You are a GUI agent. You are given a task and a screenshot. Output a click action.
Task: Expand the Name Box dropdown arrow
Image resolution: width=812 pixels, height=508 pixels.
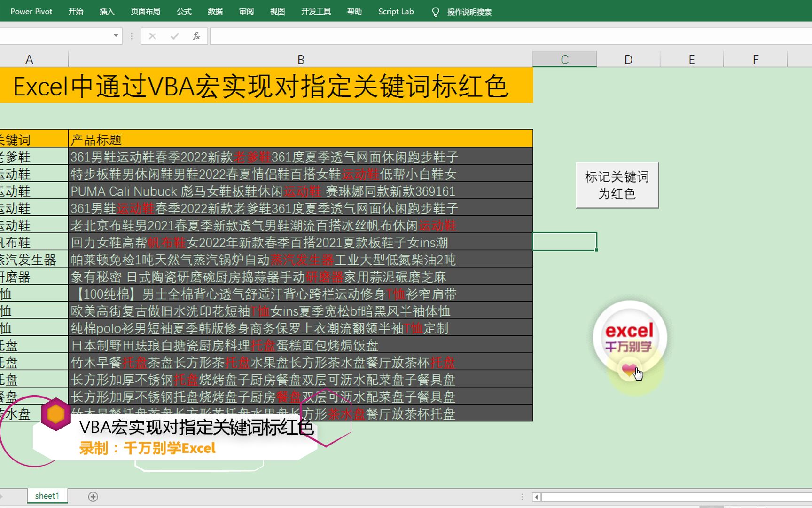[x=116, y=36]
